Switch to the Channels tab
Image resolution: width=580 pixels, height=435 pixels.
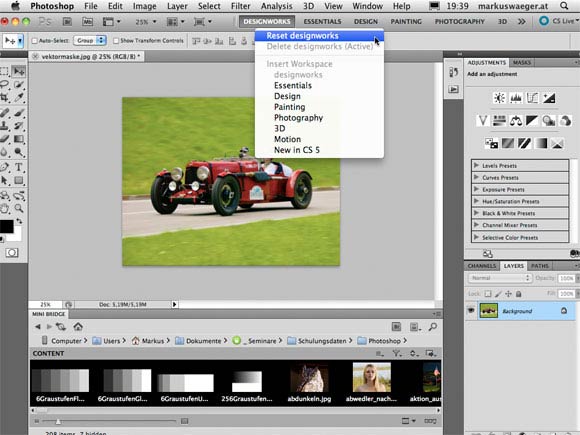coord(482,266)
